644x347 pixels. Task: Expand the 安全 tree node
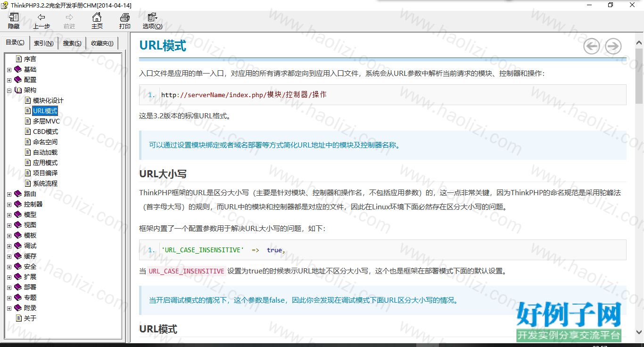9,267
